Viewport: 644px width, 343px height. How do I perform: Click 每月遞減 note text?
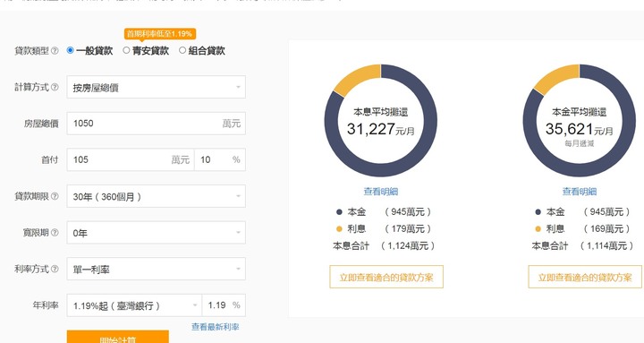point(579,143)
